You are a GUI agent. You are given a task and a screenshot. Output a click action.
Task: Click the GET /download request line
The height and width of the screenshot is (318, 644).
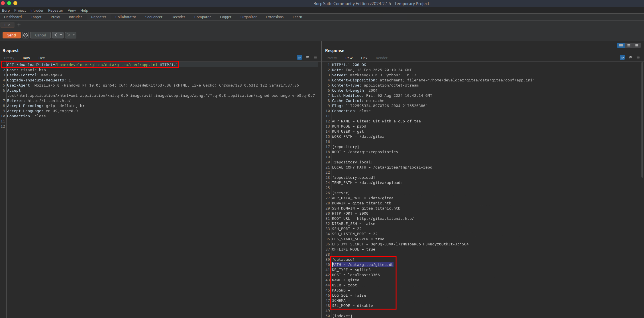pyautogui.click(x=92, y=65)
